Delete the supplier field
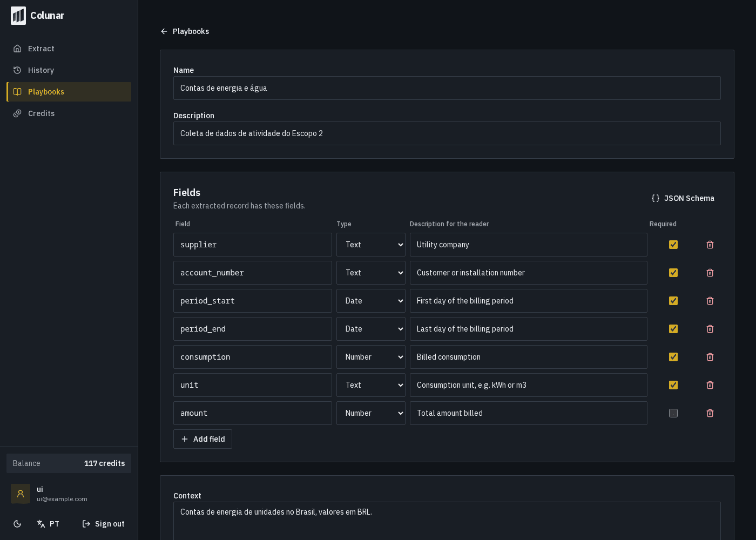The width and height of the screenshot is (756, 540). tap(710, 245)
